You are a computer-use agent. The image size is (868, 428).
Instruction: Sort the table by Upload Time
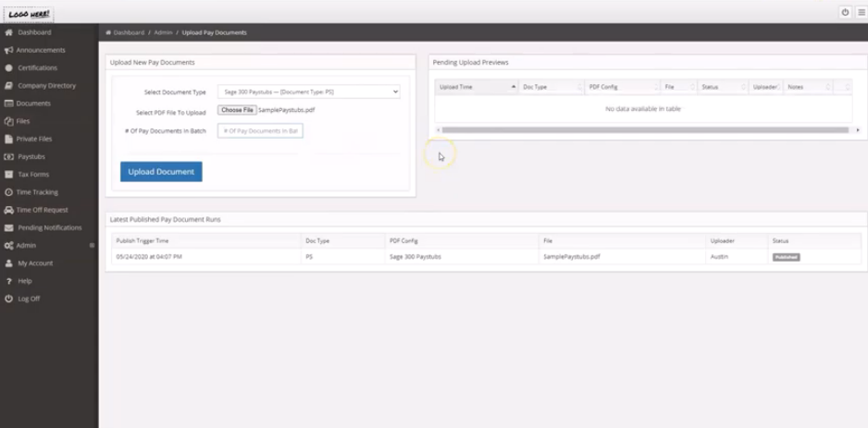tap(476, 87)
